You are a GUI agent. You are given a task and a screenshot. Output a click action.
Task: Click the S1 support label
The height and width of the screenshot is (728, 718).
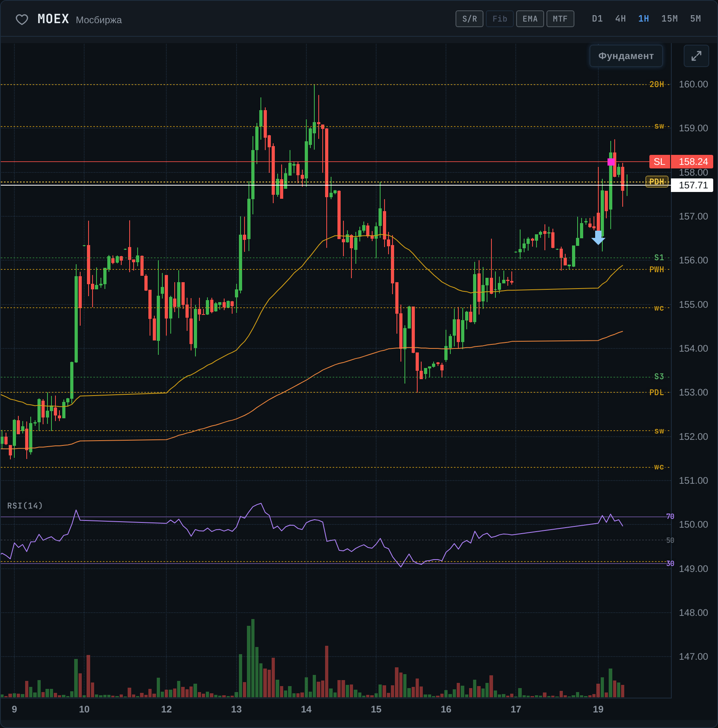[x=659, y=257]
